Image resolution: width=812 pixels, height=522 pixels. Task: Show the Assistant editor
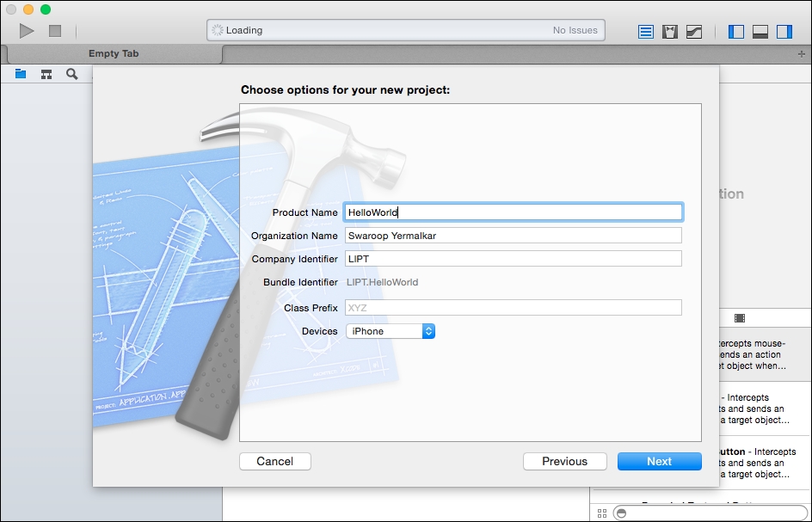click(669, 32)
